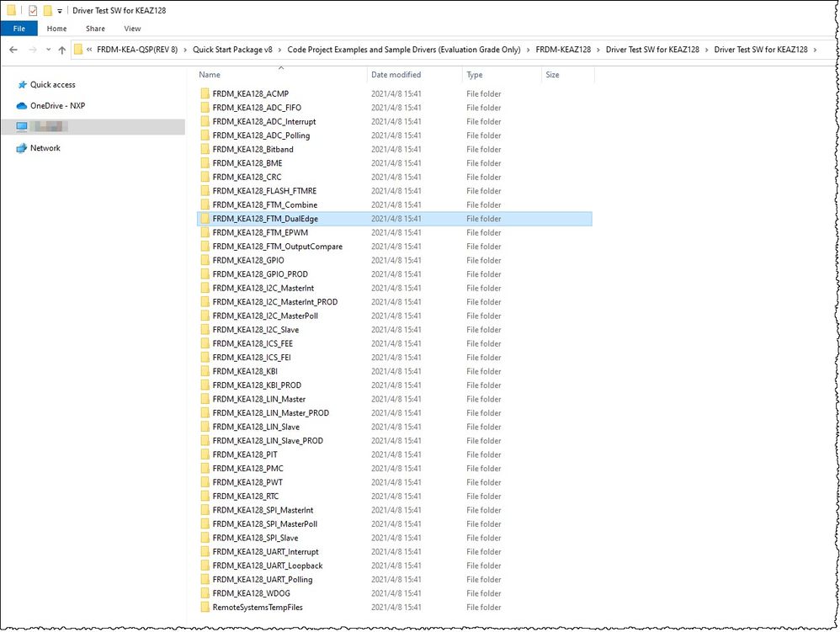Click the FRDM_KEA128_PIT name
Screen dimensions: 840x632
pos(245,454)
